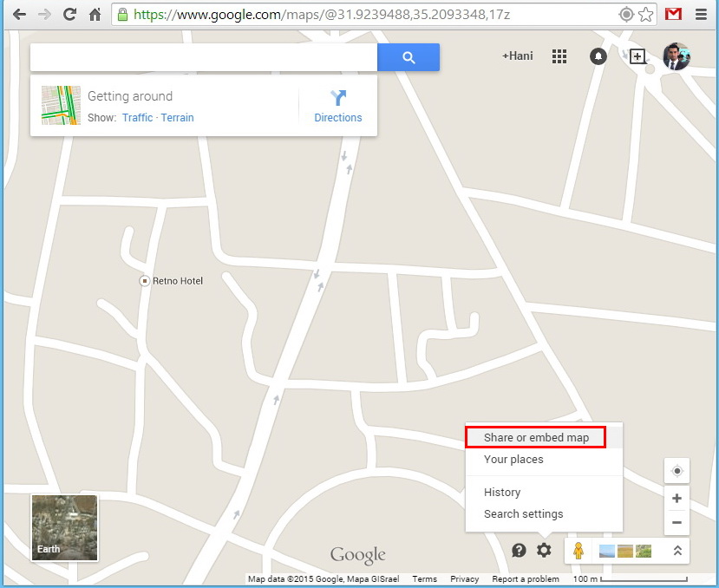Switch to Earth view thumbnail
The height and width of the screenshot is (588, 719).
tap(64, 528)
